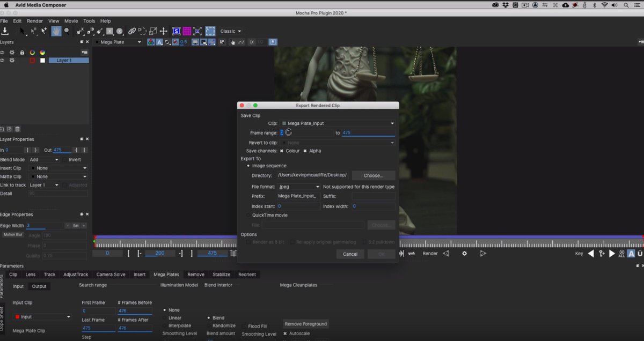Click Render backward arrow icon
Screen dimensions: 644x341
[x=446, y=253]
